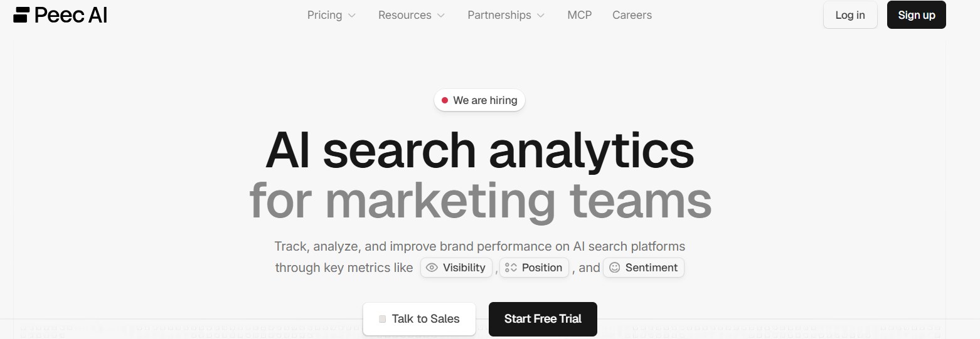The height and width of the screenshot is (339, 980).
Task: Click the eye icon in Visibility chip
Action: coord(432,268)
